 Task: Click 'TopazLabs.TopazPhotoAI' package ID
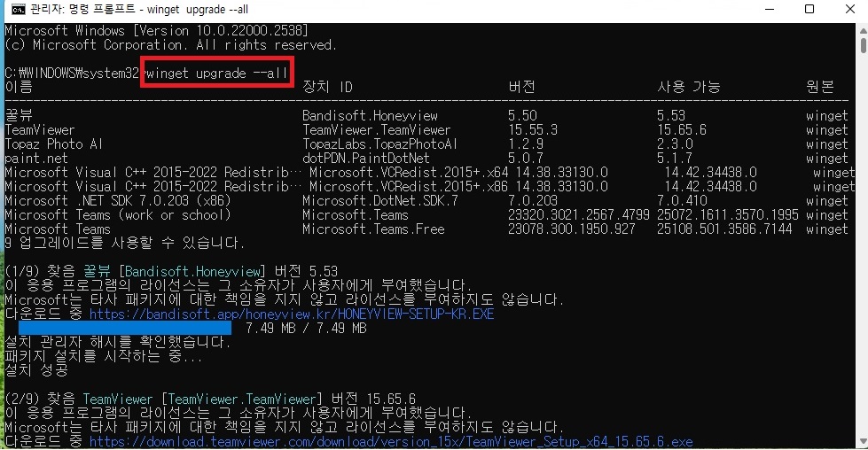point(379,144)
